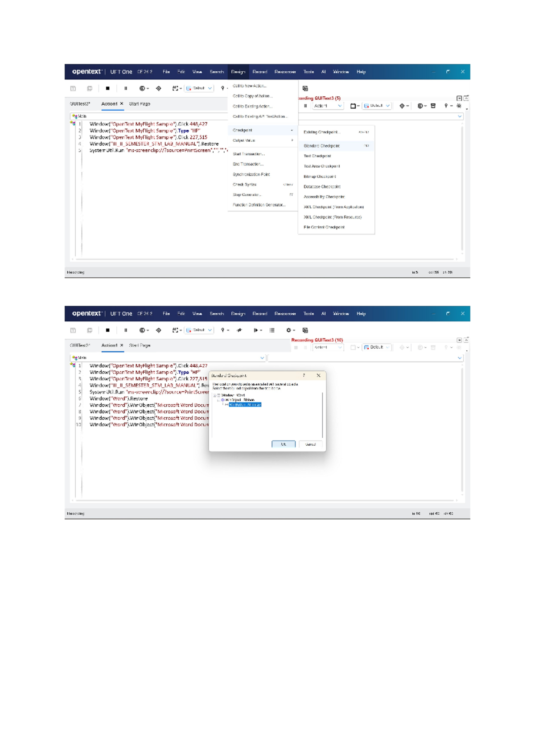Expand the Main dropdown arrow in lower screenshot

pyautogui.click(x=262, y=358)
